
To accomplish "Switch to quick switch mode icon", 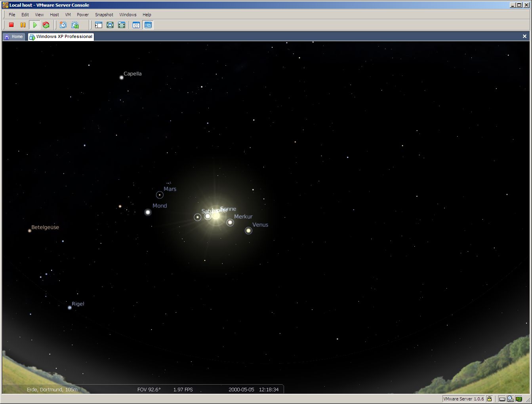I will click(122, 25).
